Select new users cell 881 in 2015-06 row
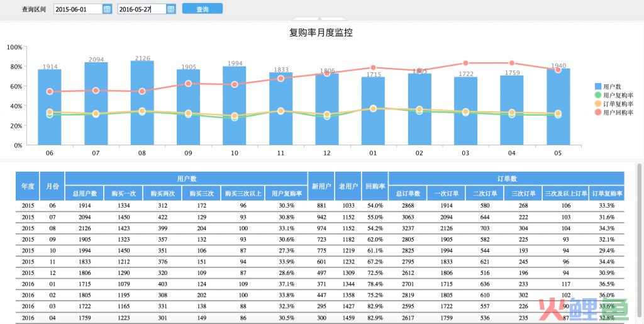644x324 pixels. point(321,206)
